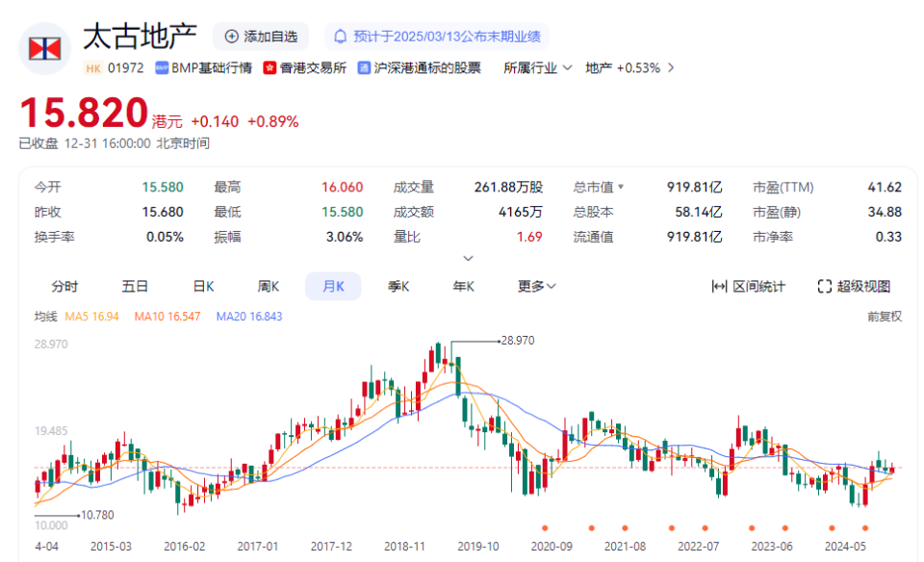Switch to 年K chart tab
This screenshot has width=924, height=562.
(463, 287)
